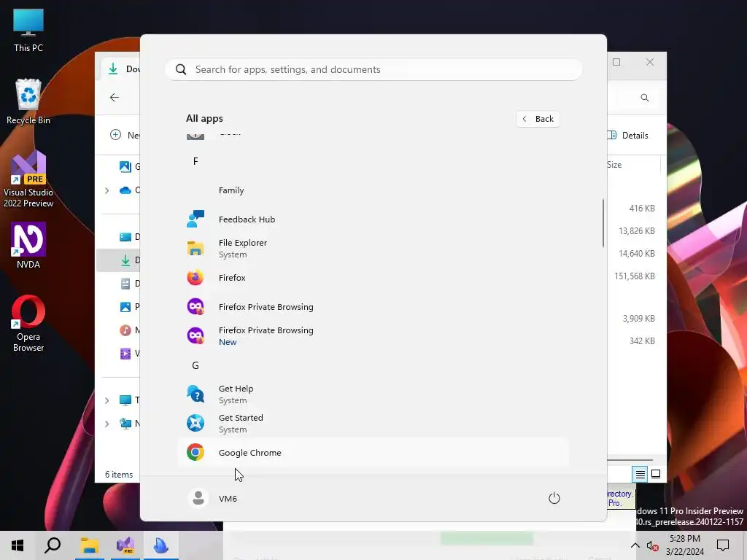Open the Family app entry
This screenshot has height=560, width=747.
click(373, 190)
